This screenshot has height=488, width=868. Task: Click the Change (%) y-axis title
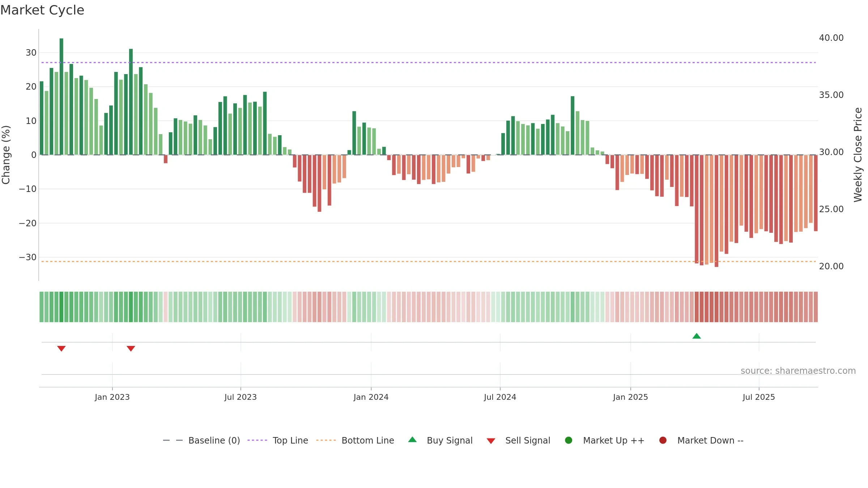coord(6,155)
